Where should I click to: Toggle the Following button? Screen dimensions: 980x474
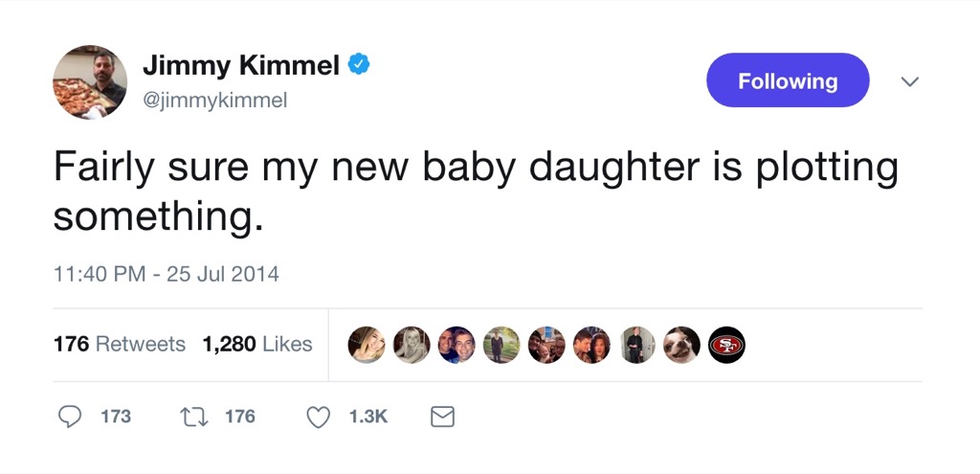click(788, 80)
